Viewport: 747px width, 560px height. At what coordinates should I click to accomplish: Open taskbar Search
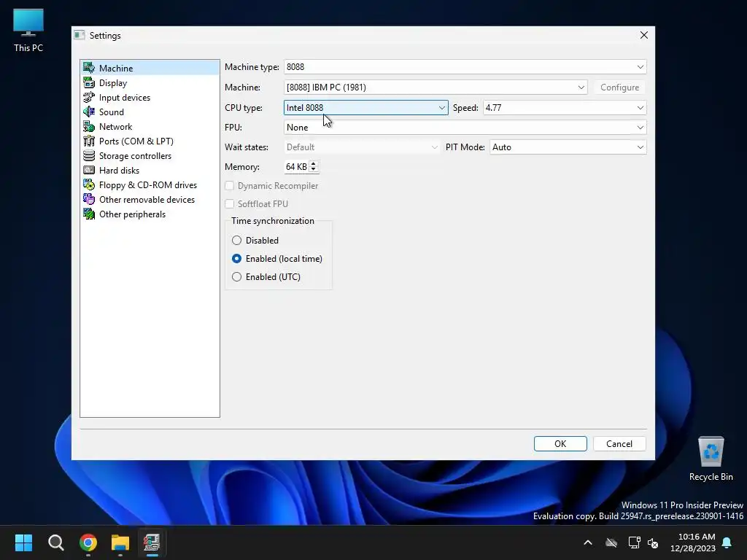point(55,542)
